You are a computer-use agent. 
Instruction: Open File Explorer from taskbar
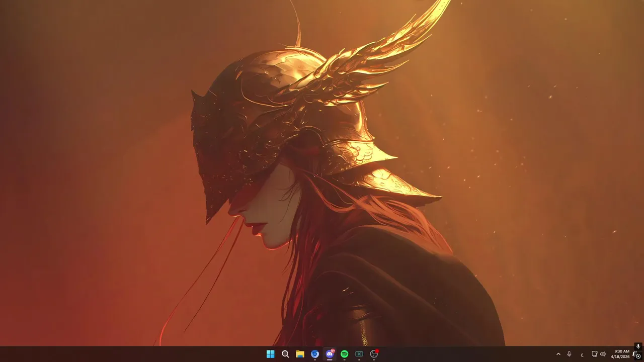tap(300, 354)
